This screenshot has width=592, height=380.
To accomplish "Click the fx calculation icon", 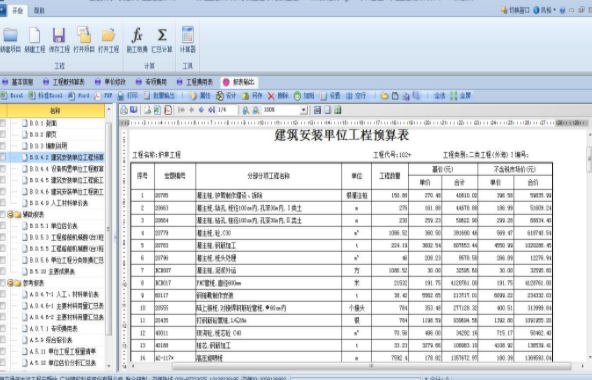I will (137, 35).
